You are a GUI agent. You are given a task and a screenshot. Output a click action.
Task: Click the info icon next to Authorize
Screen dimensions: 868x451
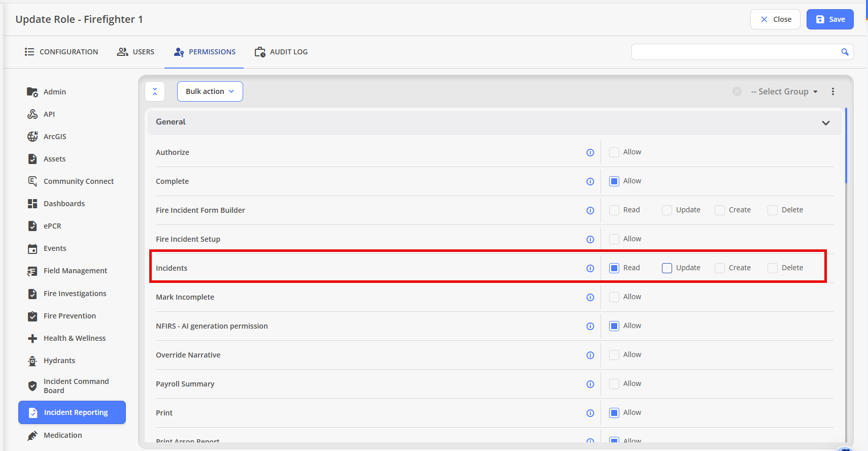(590, 152)
